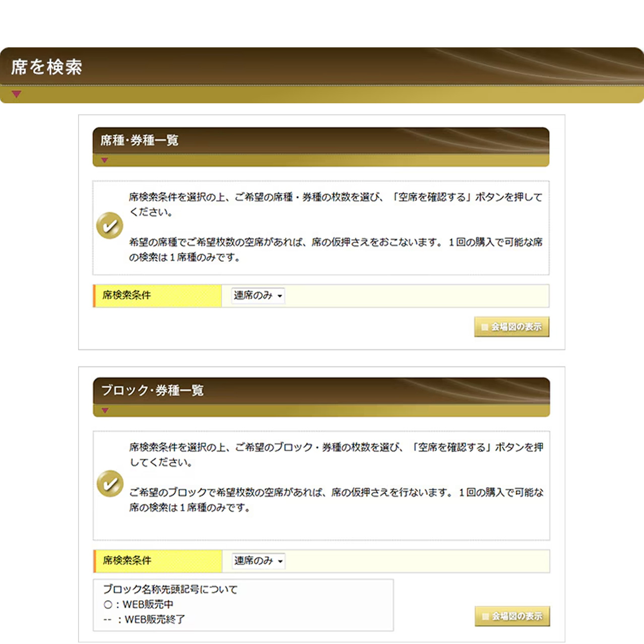Screen dimensions: 644x644
Task: Click 会場図の表示 button in 席種・券種一覧 section
Action: tap(511, 327)
